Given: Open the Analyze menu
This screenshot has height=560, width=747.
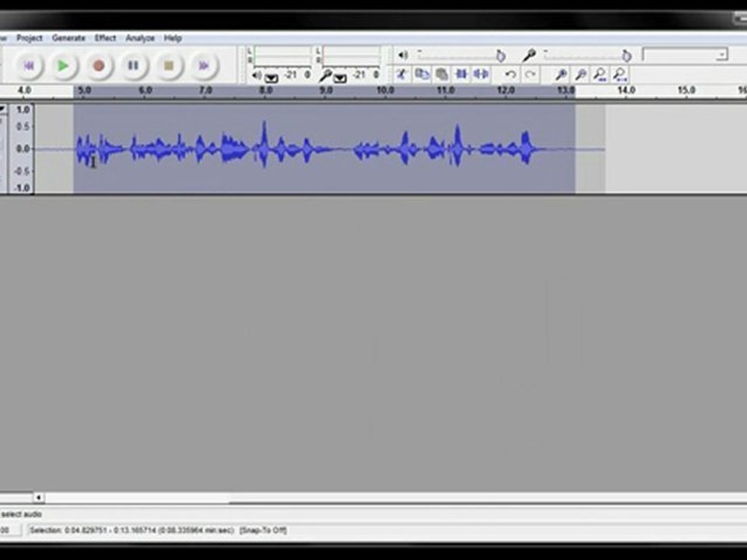Looking at the screenshot, I should click(x=140, y=37).
